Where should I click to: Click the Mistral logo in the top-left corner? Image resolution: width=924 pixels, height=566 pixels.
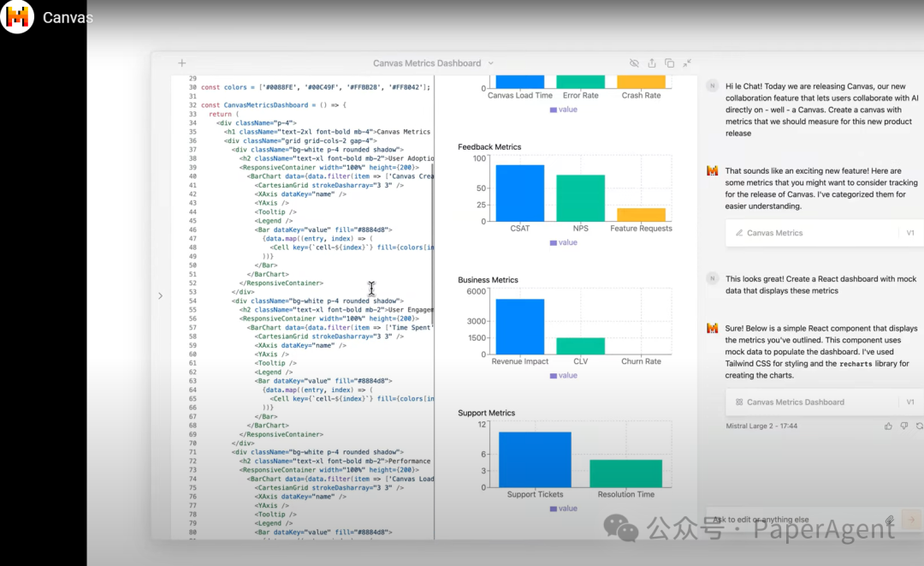[17, 16]
